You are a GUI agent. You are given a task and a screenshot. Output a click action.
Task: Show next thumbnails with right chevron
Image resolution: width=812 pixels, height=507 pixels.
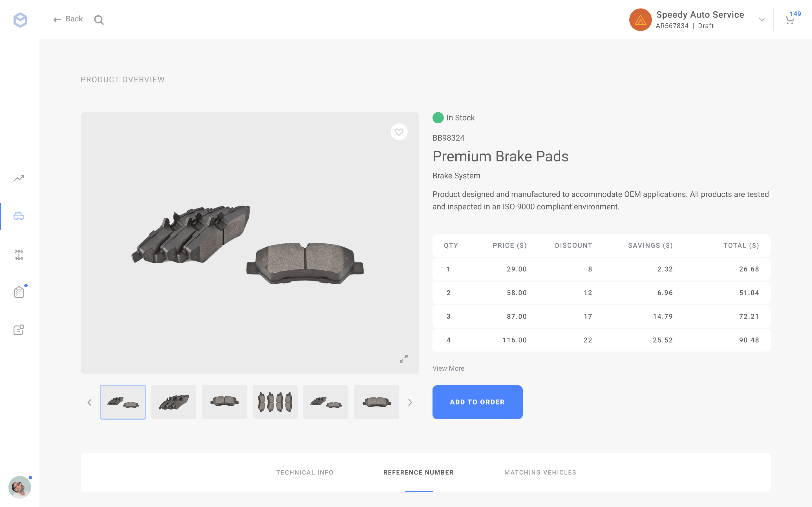[410, 403]
